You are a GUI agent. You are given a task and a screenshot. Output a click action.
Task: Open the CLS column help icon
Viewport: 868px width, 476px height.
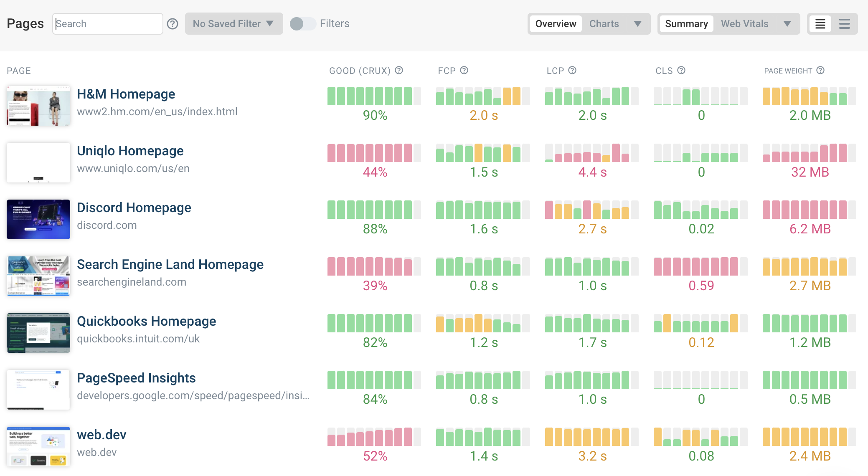coord(681,71)
